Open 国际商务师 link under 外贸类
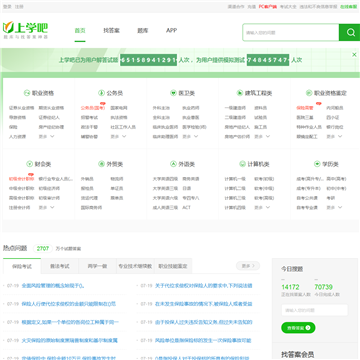360x360 pixels. point(91,207)
